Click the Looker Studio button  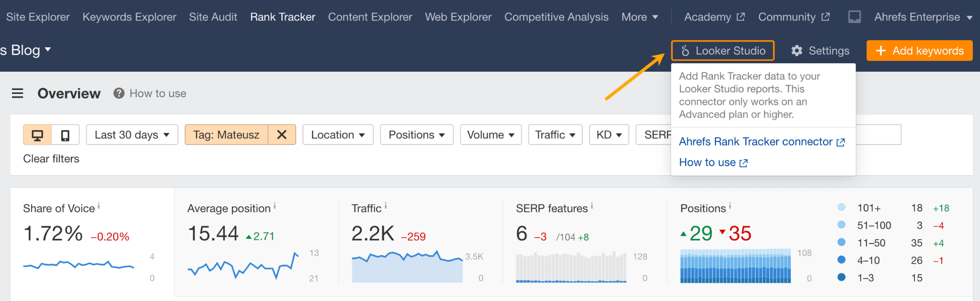723,51
